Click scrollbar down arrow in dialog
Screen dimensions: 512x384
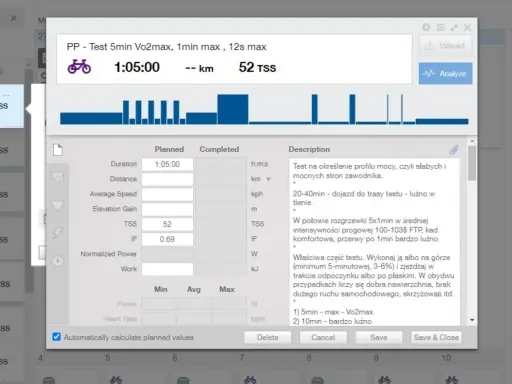tap(472, 320)
